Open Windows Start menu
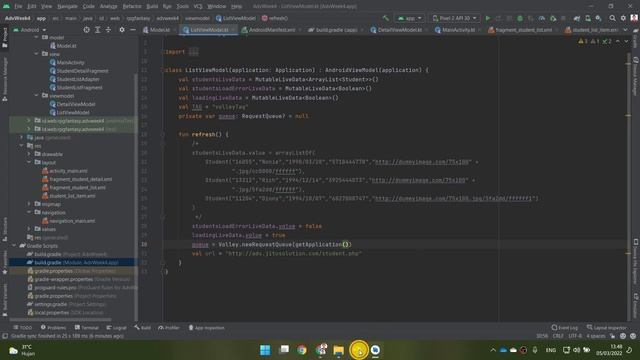 [265, 350]
